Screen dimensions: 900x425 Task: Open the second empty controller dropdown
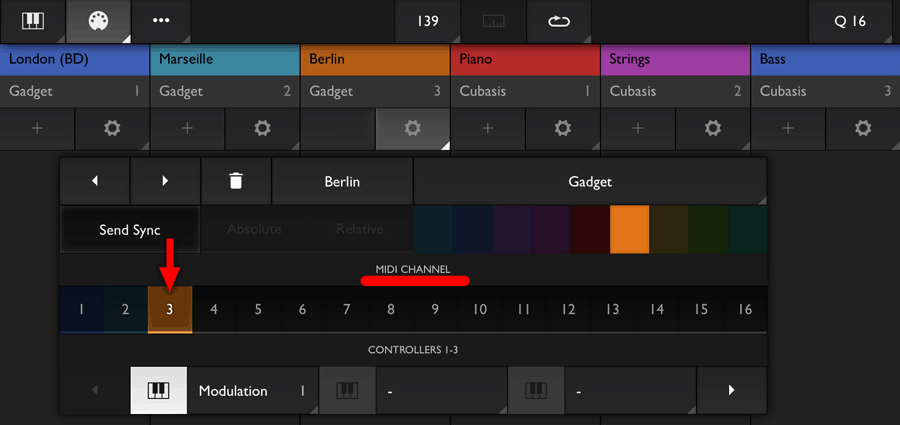click(441, 391)
